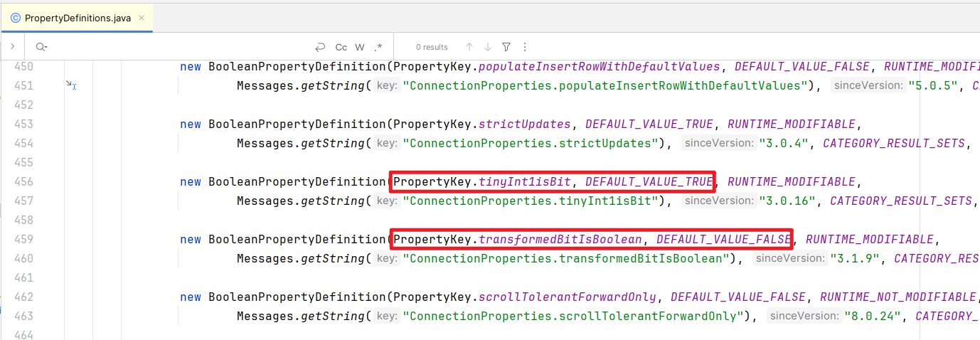Click DEFAULT_VALUE_TRUE on the strictUpdates line
Screen dimensions: 980x340
[649, 124]
